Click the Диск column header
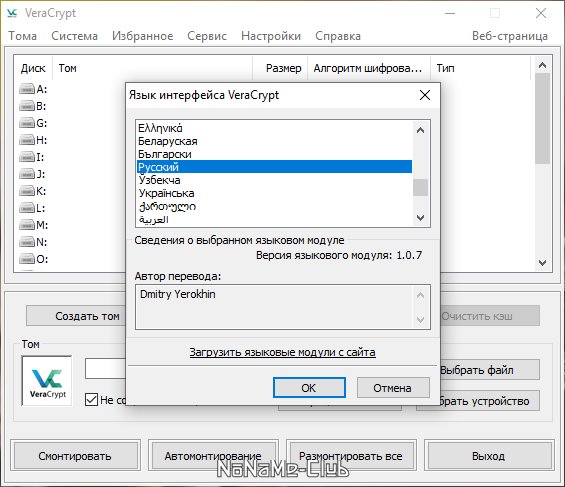Image resolution: width=565 pixels, height=487 pixels. 33,68
